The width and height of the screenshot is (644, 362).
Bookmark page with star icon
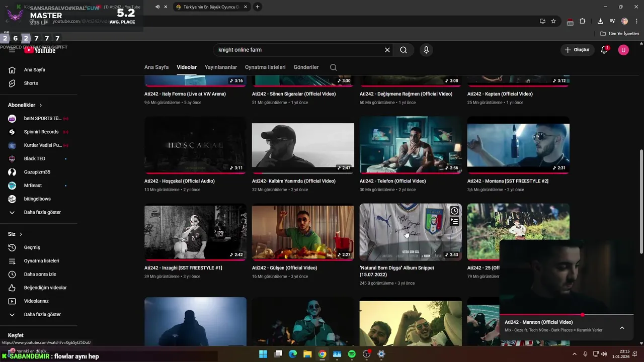point(553,21)
